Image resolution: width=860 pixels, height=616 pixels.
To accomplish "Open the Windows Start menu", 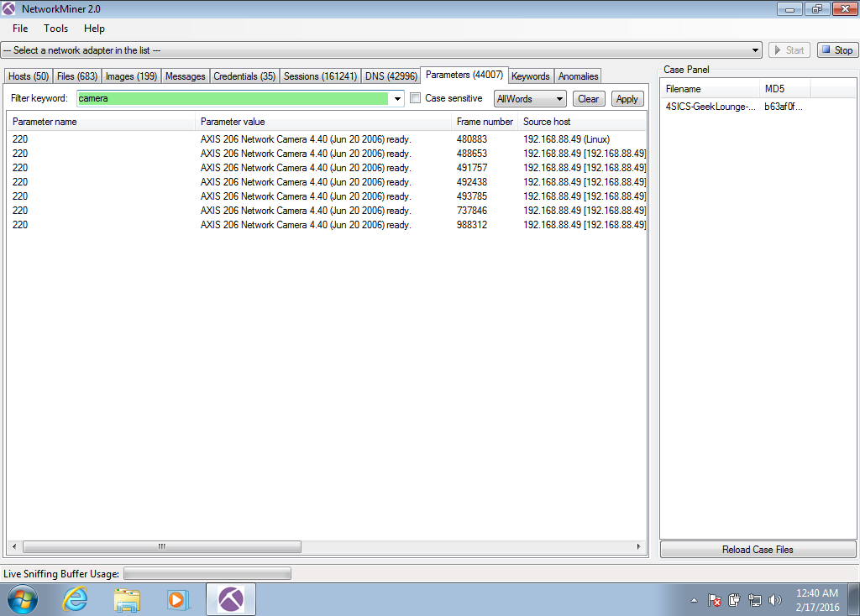I will point(24,599).
